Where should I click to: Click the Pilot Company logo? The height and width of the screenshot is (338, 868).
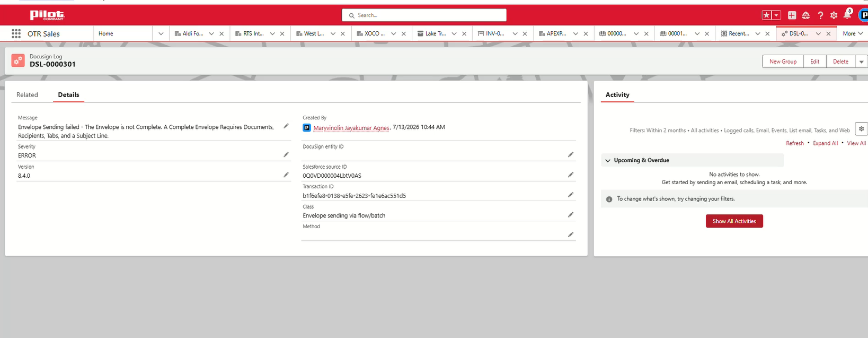(47, 15)
